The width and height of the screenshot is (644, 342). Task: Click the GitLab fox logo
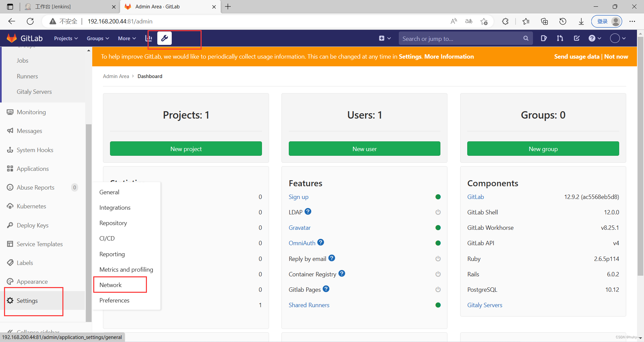[12, 38]
